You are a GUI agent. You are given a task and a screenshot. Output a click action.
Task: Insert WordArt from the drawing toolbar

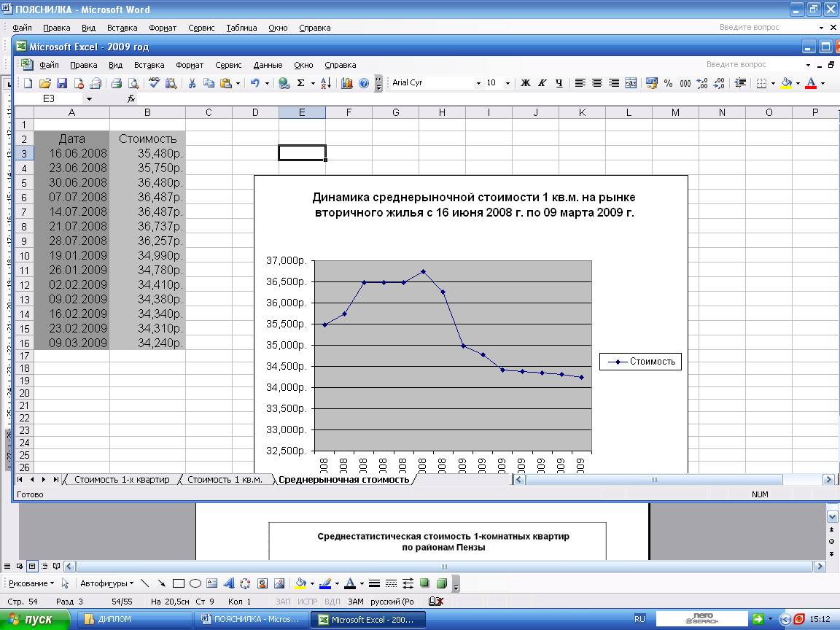(x=227, y=583)
